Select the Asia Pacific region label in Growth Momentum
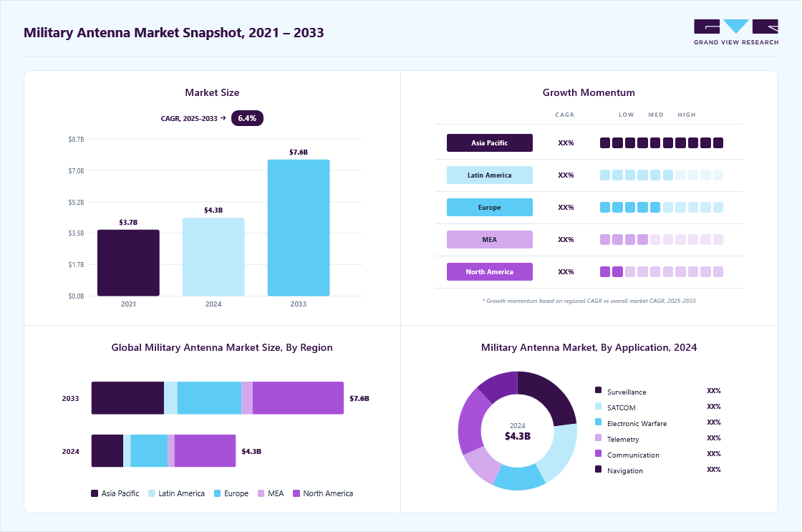Image resolution: width=802 pixels, height=532 pixels. [x=490, y=142]
